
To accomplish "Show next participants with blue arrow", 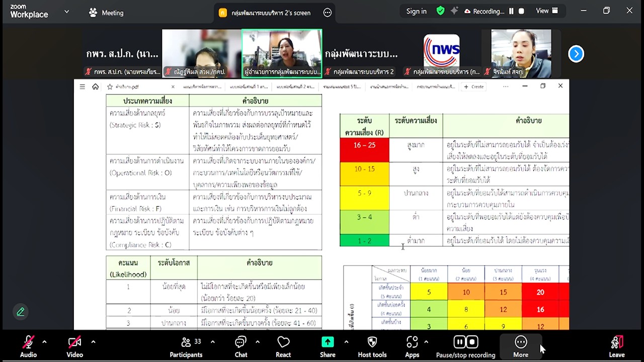I will [x=576, y=54].
